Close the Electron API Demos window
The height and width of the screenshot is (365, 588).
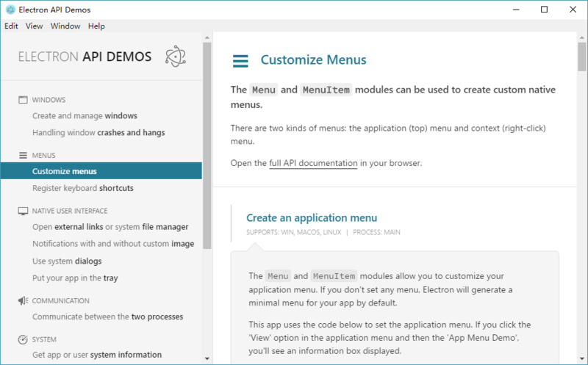(x=573, y=10)
